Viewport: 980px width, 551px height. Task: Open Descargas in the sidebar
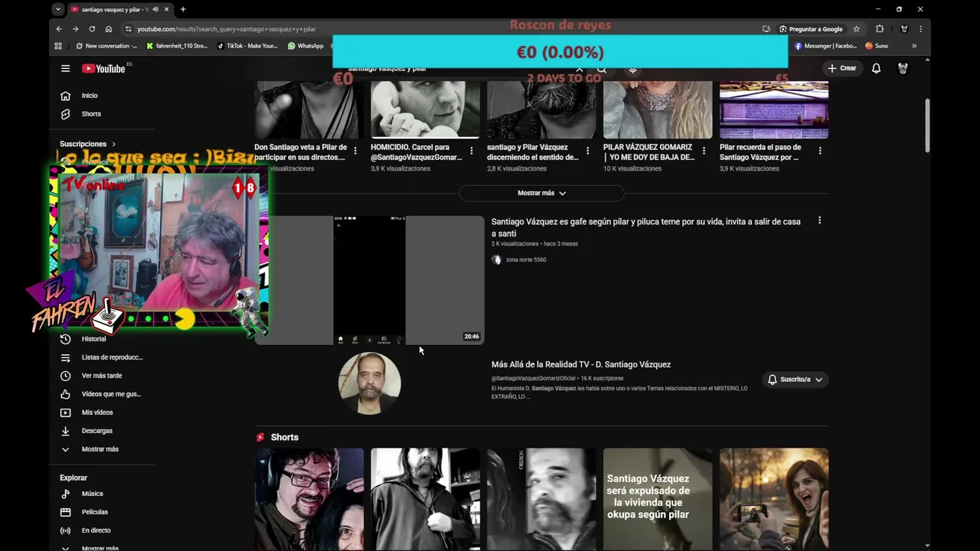coord(96,431)
